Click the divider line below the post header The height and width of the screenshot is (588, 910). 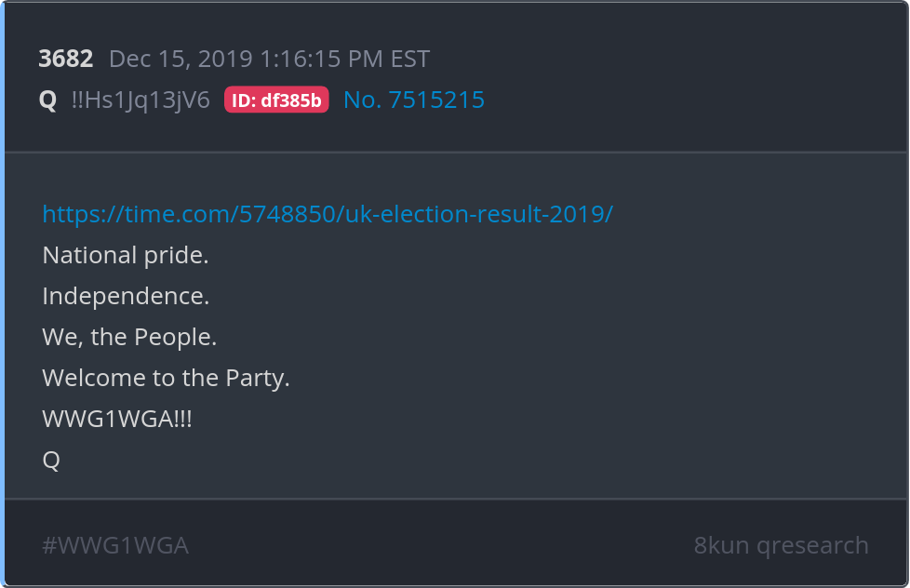[x=456, y=152]
